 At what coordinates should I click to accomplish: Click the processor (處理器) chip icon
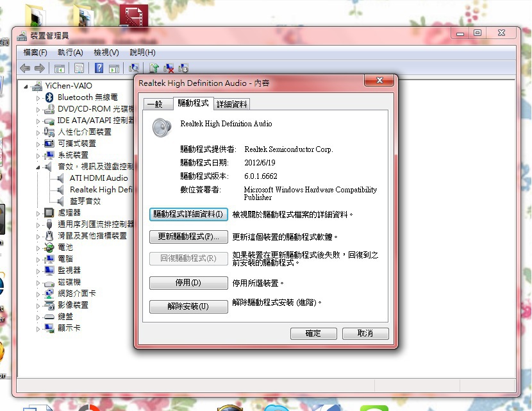click(x=49, y=213)
